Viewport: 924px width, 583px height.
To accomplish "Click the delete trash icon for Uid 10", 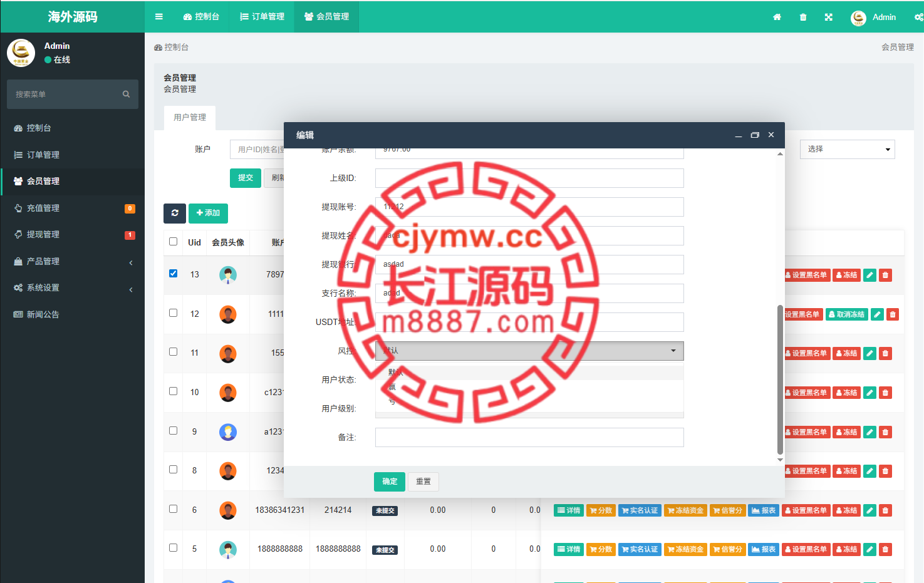I will 885,393.
